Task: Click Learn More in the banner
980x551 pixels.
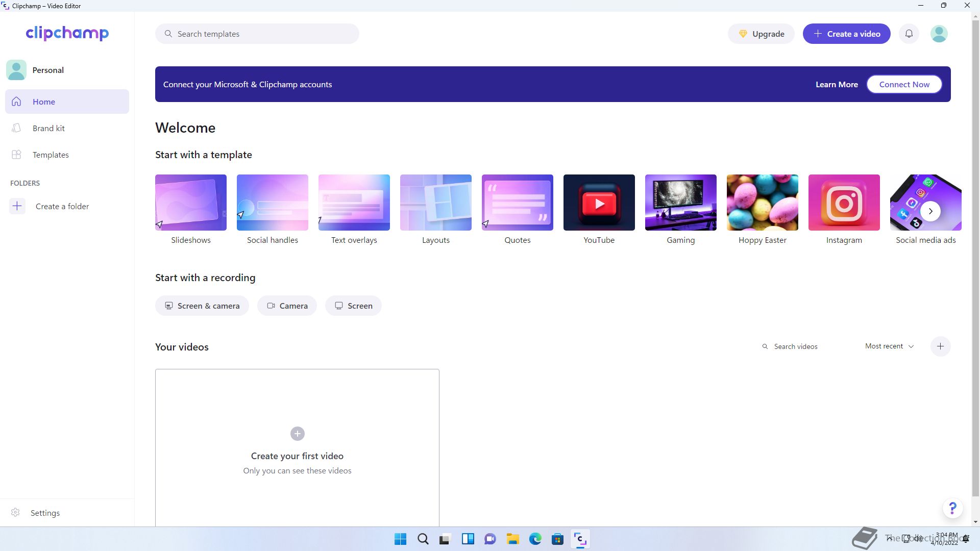Action: click(x=837, y=84)
